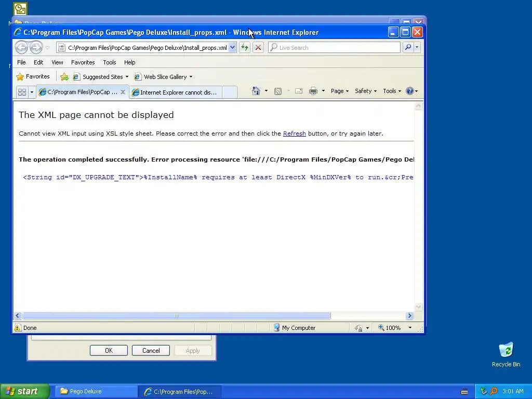532x399 pixels.
Task: Open the View menu
Action: click(x=57, y=62)
